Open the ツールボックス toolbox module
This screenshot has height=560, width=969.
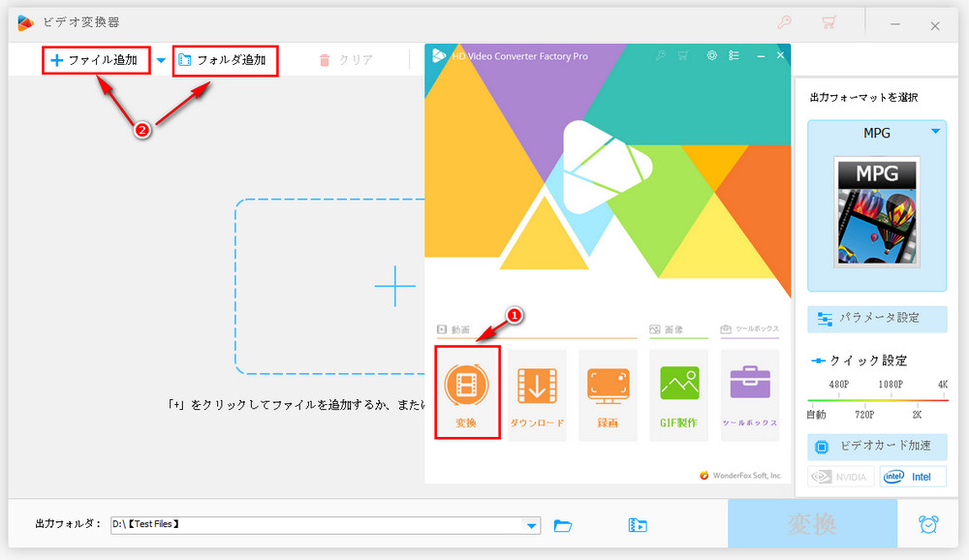click(750, 395)
